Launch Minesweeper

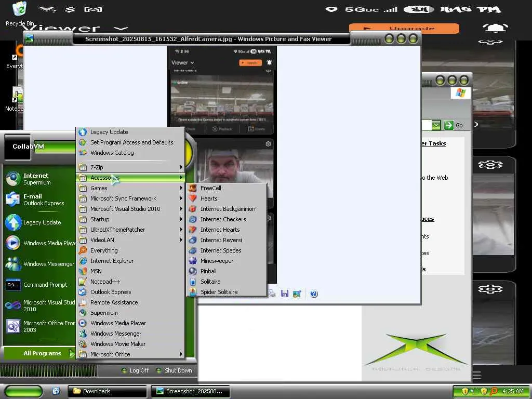(x=226, y=261)
